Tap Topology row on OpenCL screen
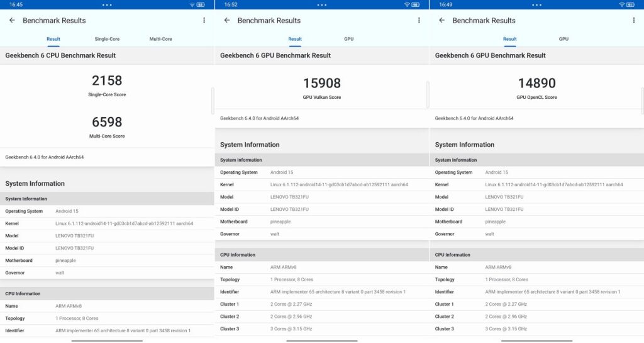The height and width of the screenshot is (343, 644). click(x=537, y=279)
